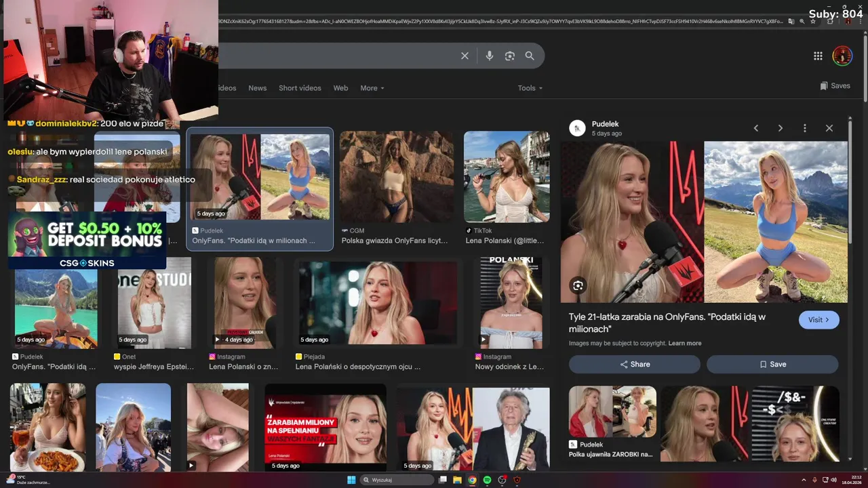This screenshot has height=488, width=868.
Task: Open the clock showing 22:12
Action: (853, 480)
